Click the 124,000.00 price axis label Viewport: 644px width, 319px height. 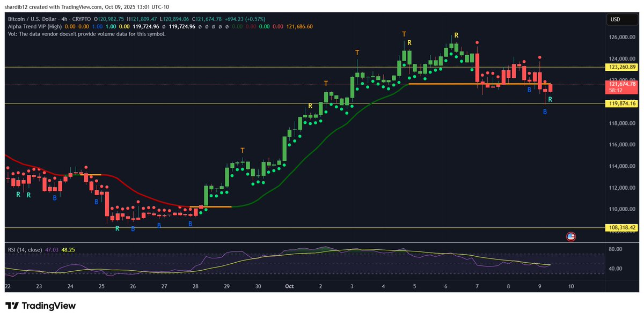[622, 59]
